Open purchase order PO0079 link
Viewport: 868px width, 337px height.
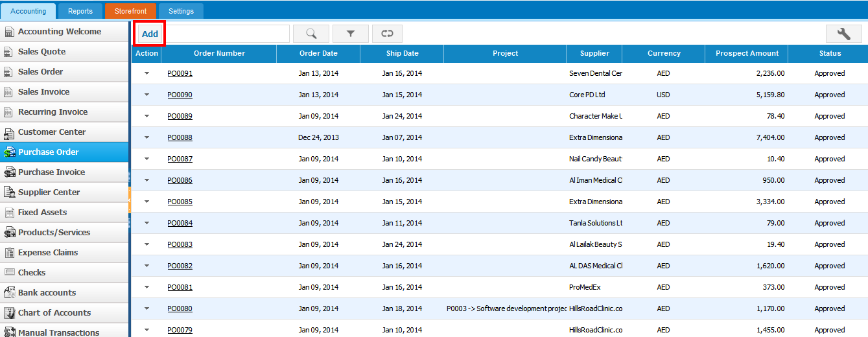pyautogui.click(x=180, y=330)
